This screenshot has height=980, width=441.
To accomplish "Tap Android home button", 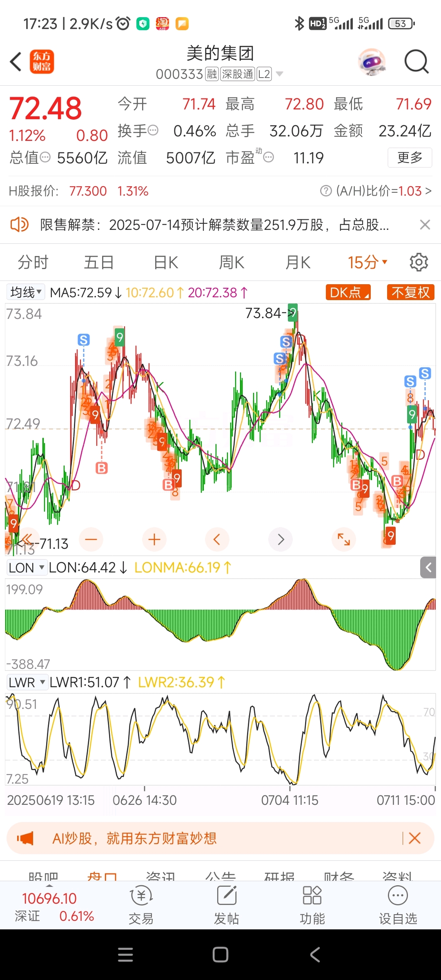I will click(x=220, y=955).
